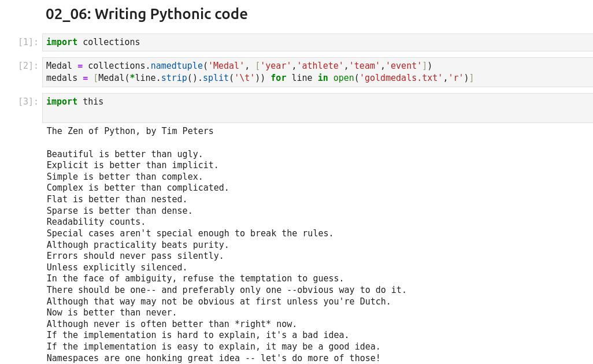Viewport: 593px width, 364px height.
Task: Click the 'Unless explicitly silenced.' output line
Action: pyautogui.click(x=117, y=268)
